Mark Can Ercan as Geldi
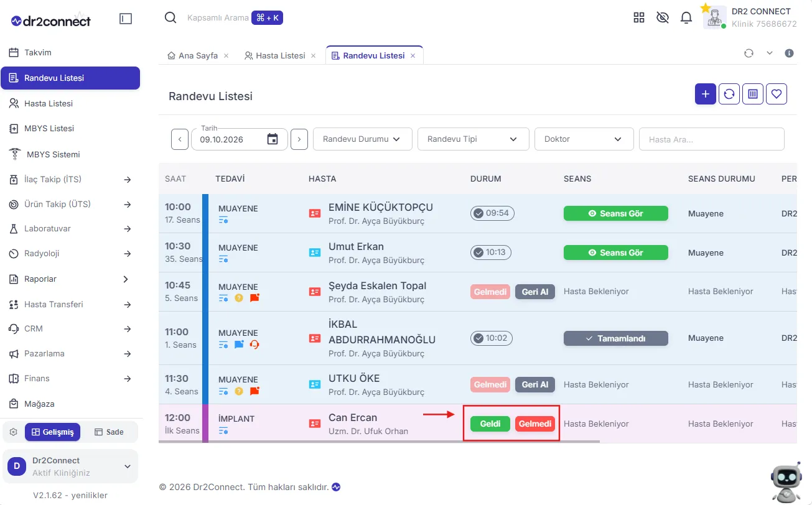 [490, 424]
